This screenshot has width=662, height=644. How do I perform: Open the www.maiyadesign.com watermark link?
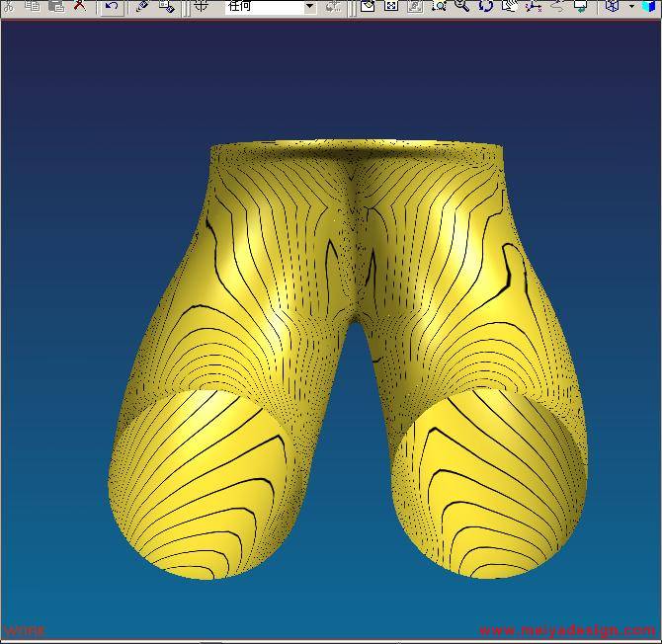point(567,630)
